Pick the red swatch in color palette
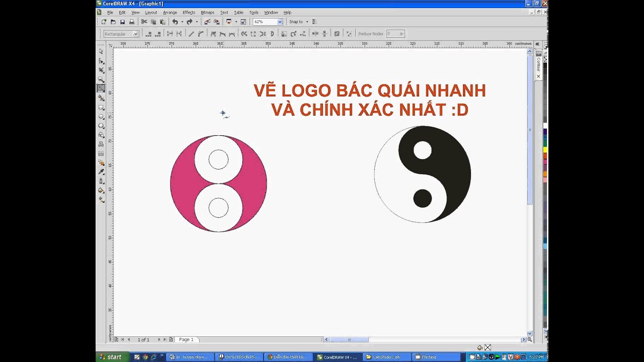The width and height of the screenshot is (644, 362). pos(545,156)
